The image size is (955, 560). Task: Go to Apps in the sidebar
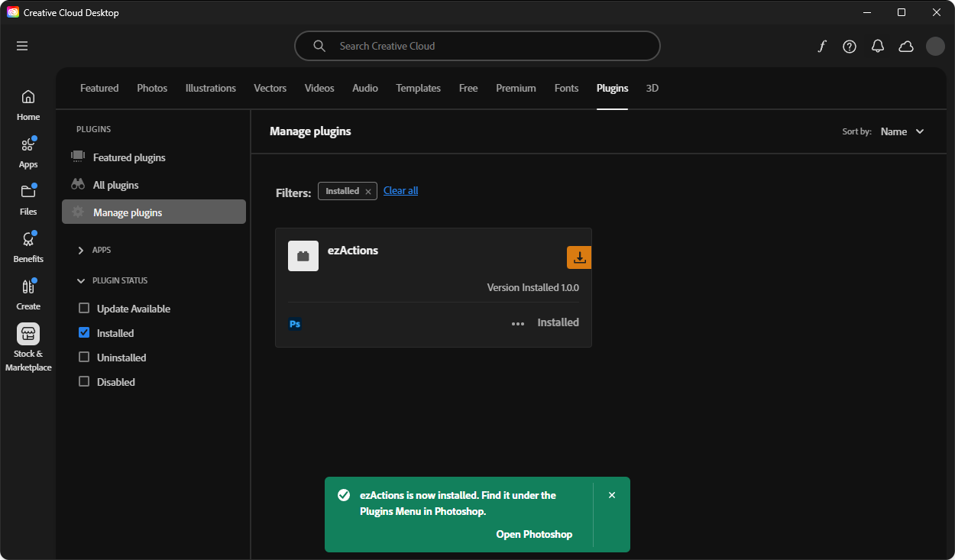pos(28,152)
